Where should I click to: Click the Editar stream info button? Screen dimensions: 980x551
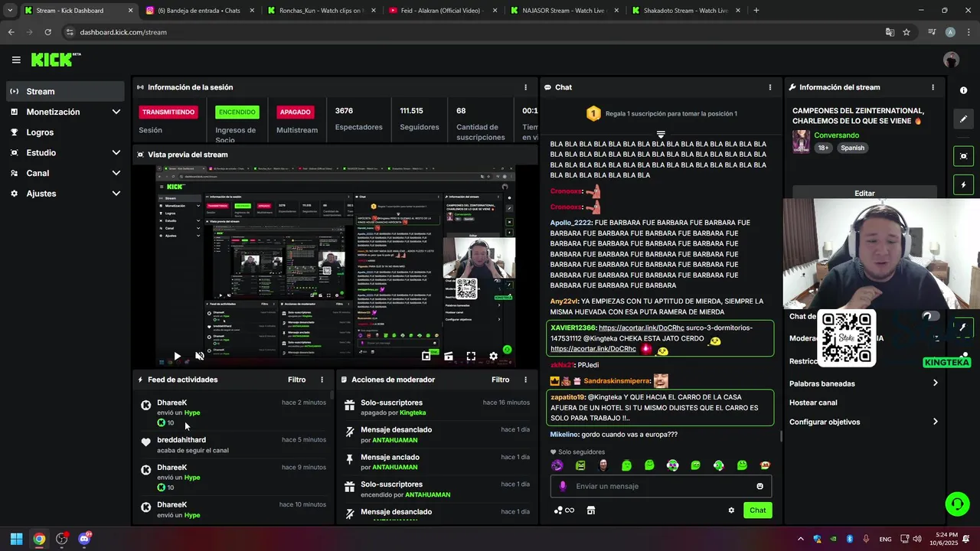pyautogui.click(x=864, y=194)
